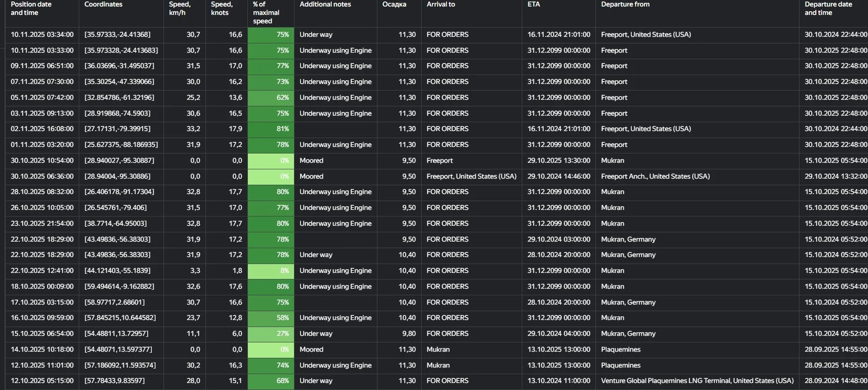Select the date cell 10.11.2025 03:34:00

(x=42, y=35)
